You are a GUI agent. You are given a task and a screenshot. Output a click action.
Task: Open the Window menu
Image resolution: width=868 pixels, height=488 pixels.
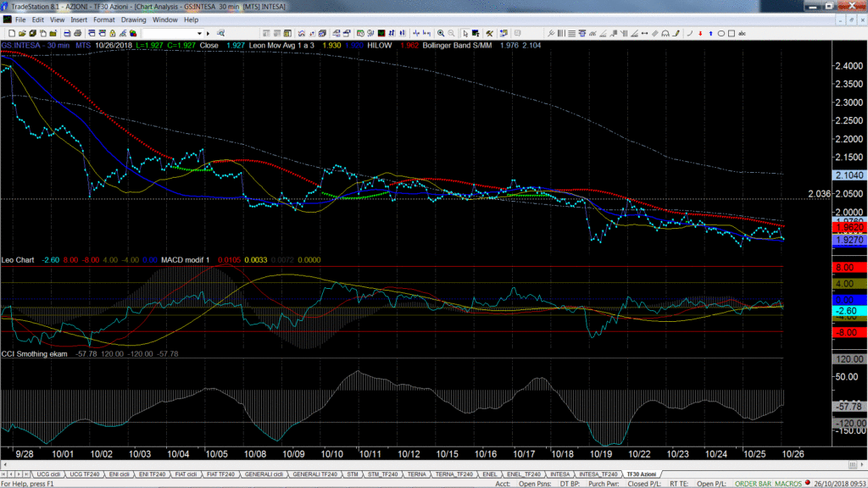[x=165, y=20]
